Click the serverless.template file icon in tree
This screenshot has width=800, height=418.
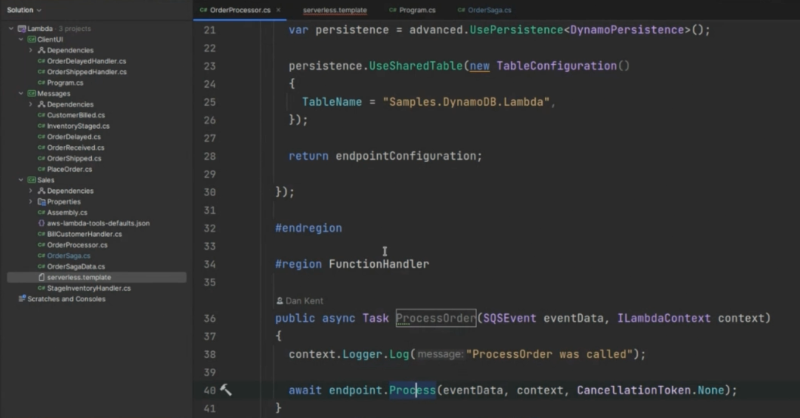42,277
